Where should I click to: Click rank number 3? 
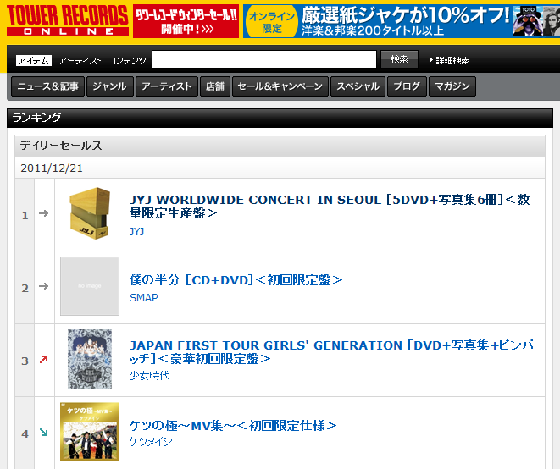(x=25, y=361)
